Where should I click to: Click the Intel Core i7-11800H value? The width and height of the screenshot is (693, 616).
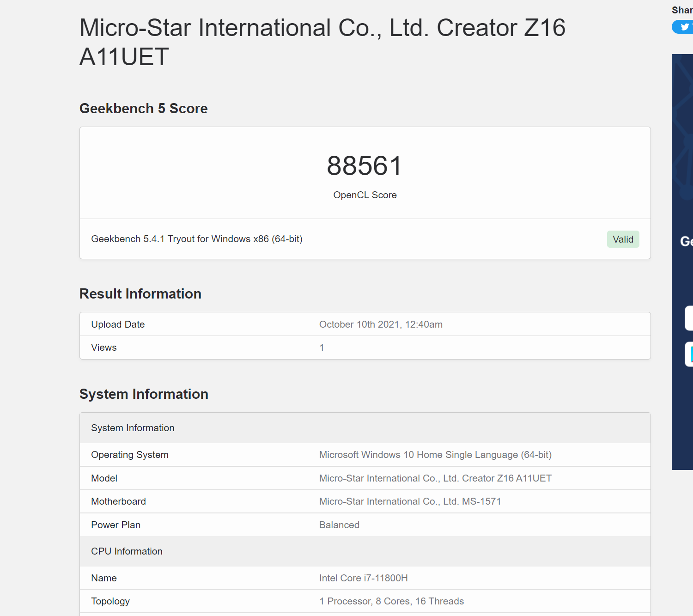click(364, 578)
